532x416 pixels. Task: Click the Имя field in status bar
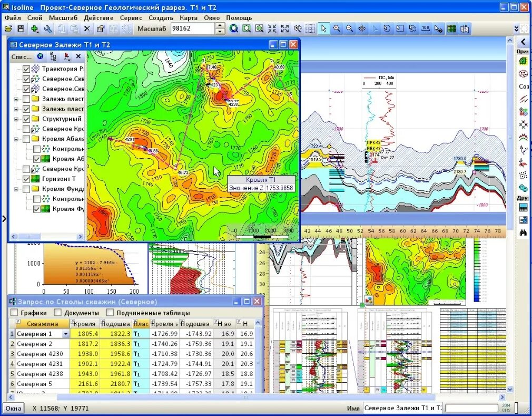[x=402, y=408]
